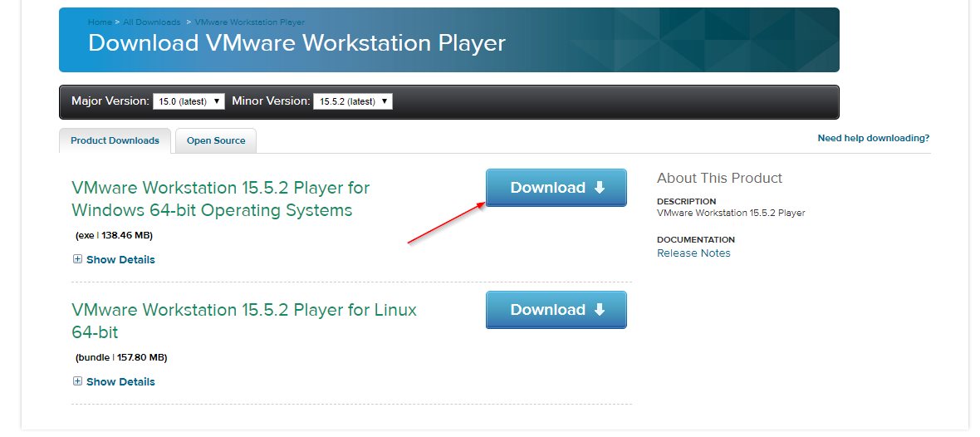Expand Show Details for Windows player

pos(120,259)
